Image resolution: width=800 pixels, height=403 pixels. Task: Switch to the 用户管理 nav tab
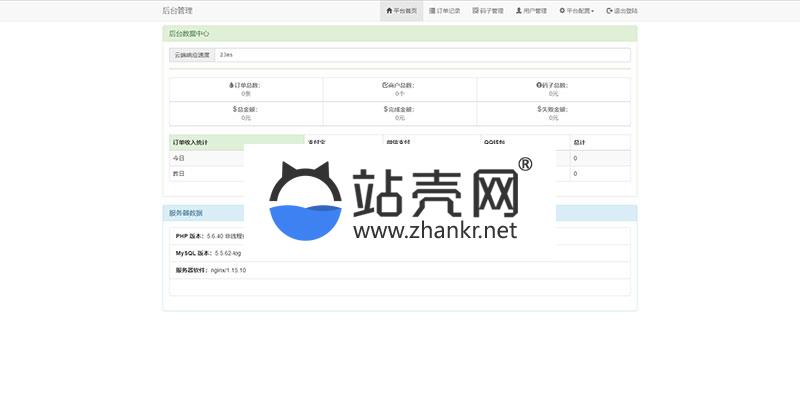(531, 11)
